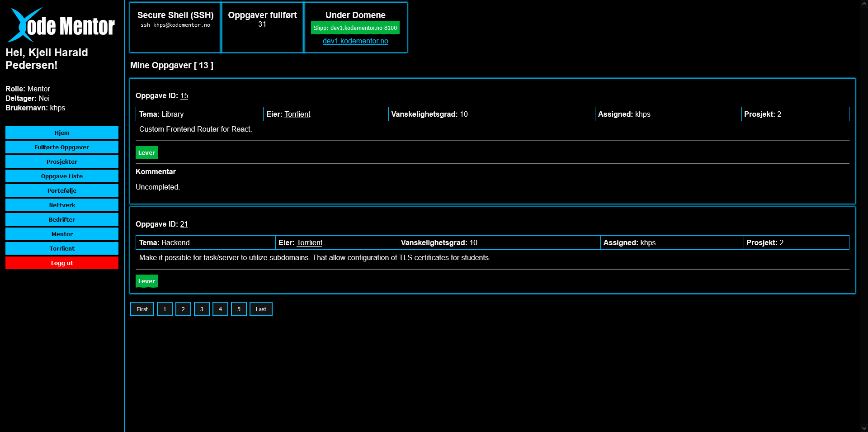The height and width of the screenshot is (432, 868).
Task: Select Oppgave Liste in sidebar
Action: [x=62, y=176]
